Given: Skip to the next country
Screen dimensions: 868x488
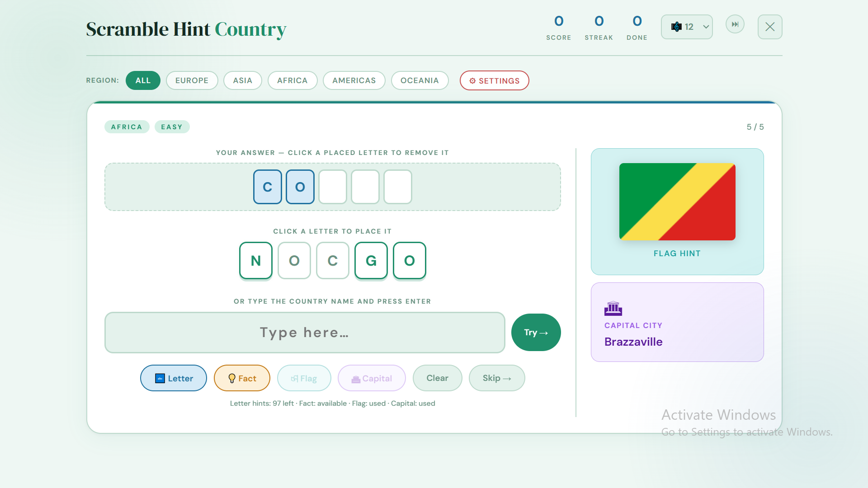Looking at the screenshot, I should point(497,378).
